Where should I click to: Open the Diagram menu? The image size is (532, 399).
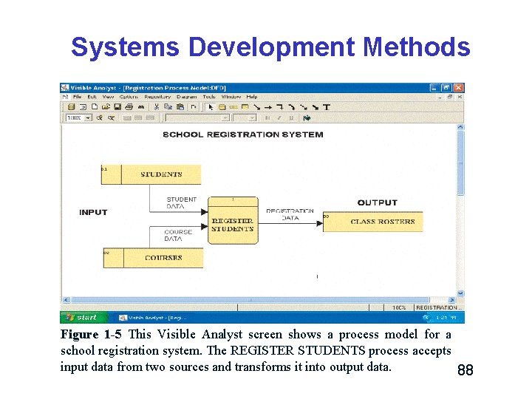point(187,97)
